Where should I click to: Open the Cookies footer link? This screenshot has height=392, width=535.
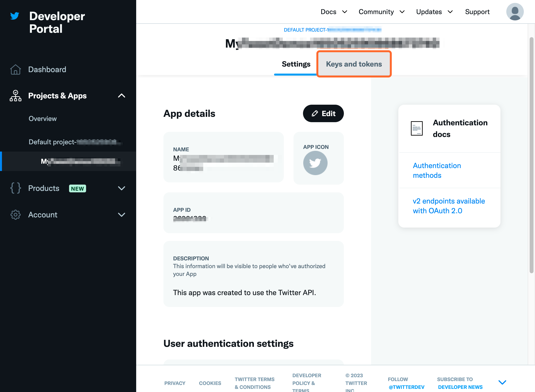click(210, 383)
